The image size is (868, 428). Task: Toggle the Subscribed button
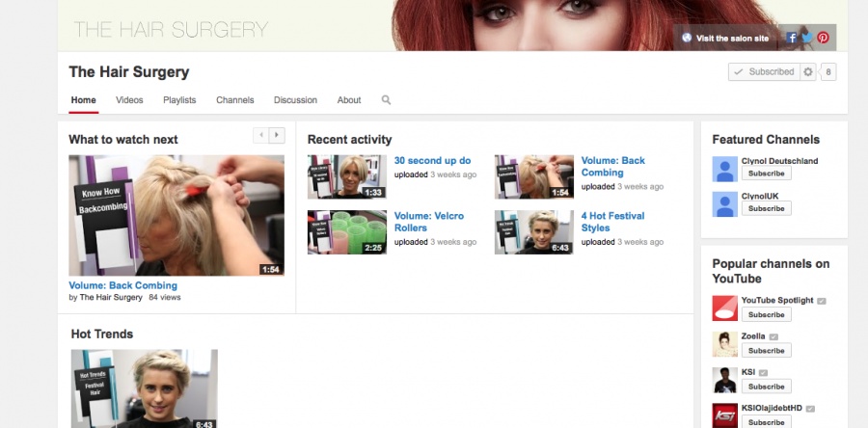pos(764,72)
